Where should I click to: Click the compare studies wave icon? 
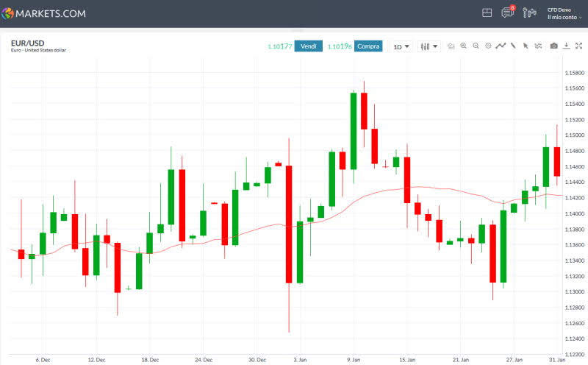pos(538,46)
